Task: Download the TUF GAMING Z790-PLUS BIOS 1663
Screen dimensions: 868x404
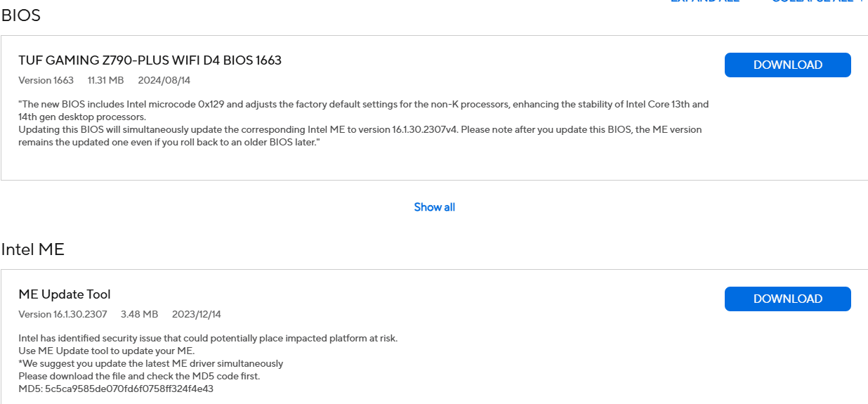Action: click(x=787, y=65)
